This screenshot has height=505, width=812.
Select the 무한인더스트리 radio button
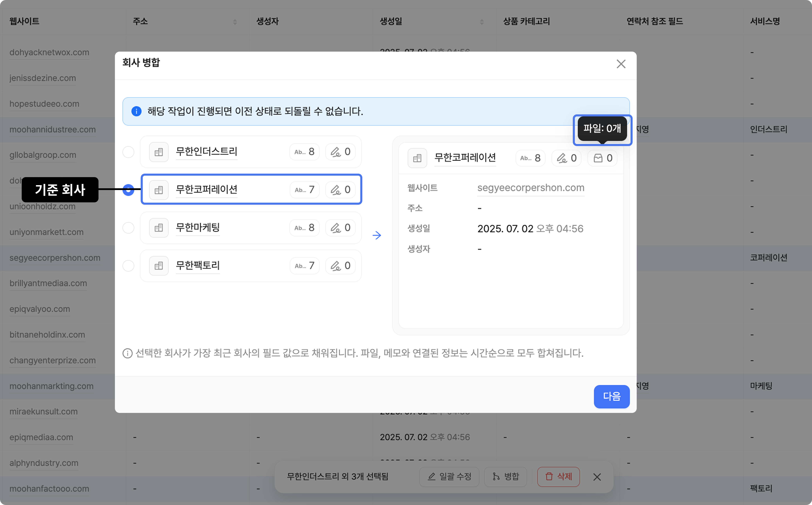128,152
